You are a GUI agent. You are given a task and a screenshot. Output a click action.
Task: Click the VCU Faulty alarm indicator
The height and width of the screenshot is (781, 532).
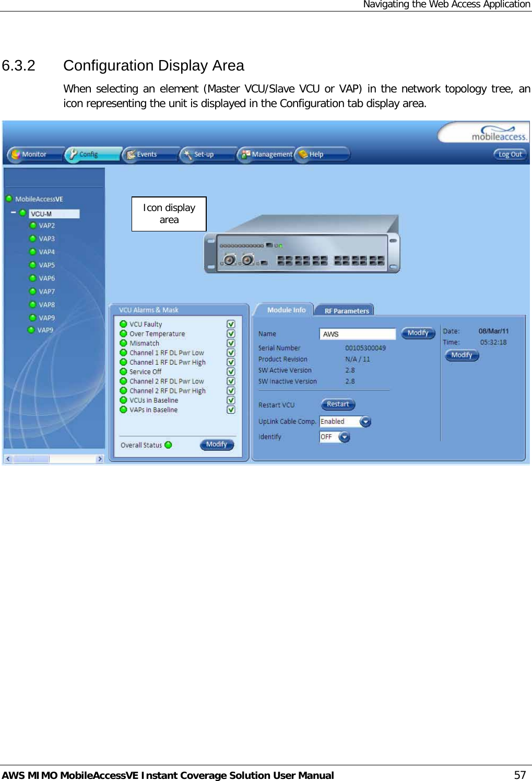pos(124,324)
